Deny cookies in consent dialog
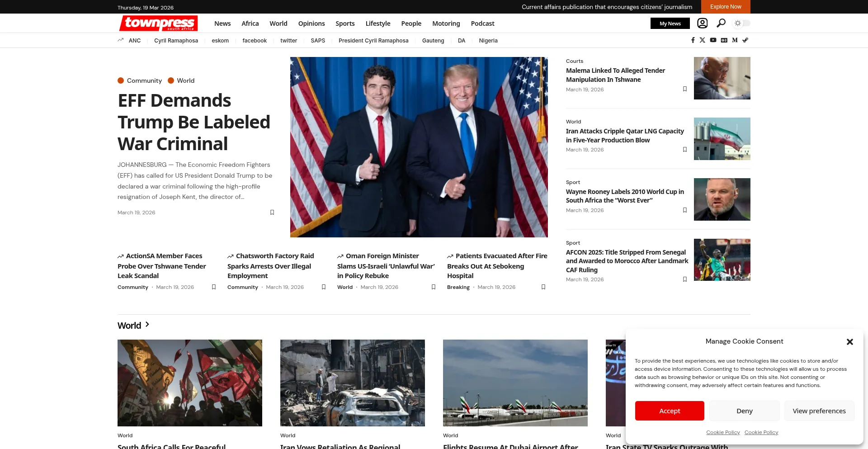Screen dimensions: 868x449 pos(745,411)
